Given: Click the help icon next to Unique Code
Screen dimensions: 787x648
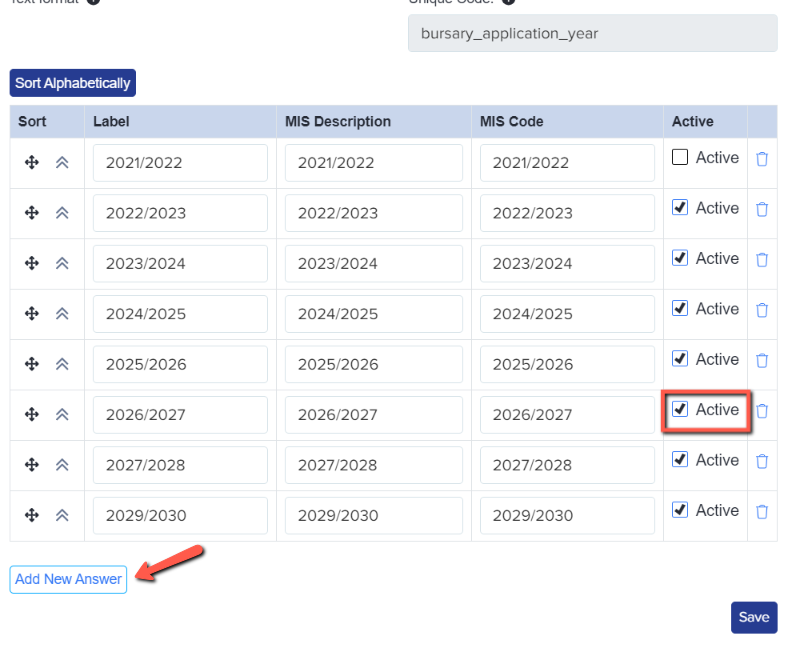Looking at the screenshot, I should click(508, 1).
